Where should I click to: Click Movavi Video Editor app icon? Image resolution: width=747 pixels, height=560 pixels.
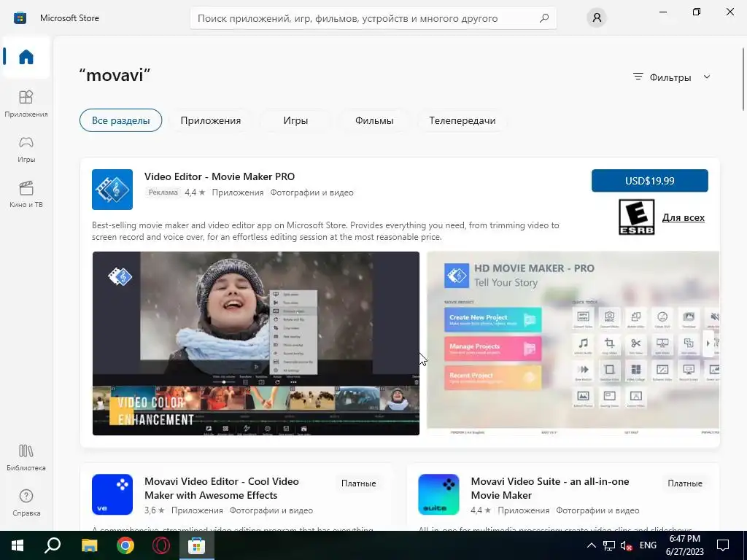tap(112, 494)
